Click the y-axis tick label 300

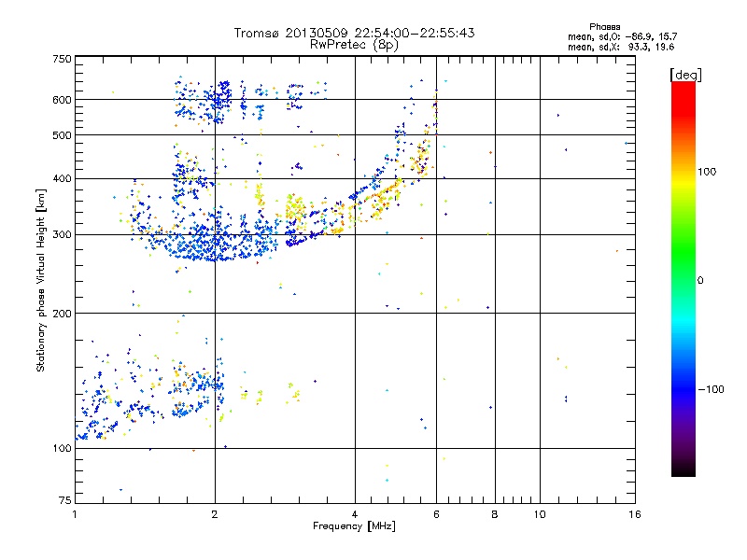click(63, 235)
